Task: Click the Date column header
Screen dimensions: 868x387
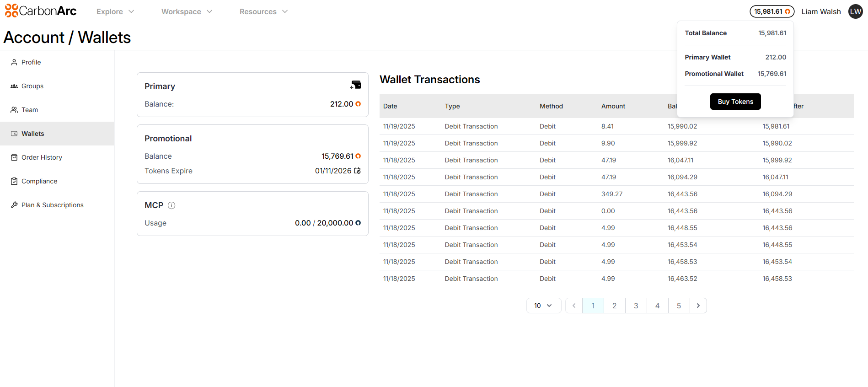Action: 390,106
